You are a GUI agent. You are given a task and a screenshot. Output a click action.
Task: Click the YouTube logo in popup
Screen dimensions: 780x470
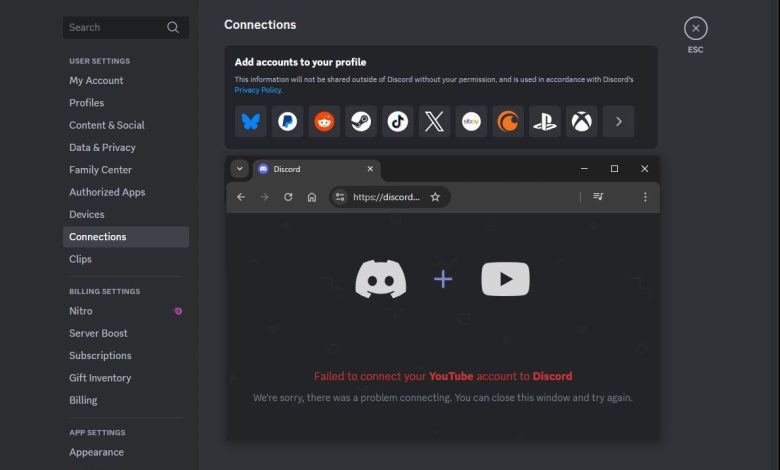pos(505,279)
